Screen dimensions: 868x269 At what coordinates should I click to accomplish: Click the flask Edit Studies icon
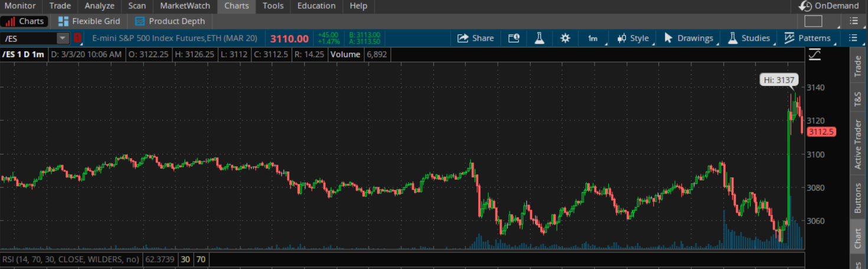[x=539, y=38]
